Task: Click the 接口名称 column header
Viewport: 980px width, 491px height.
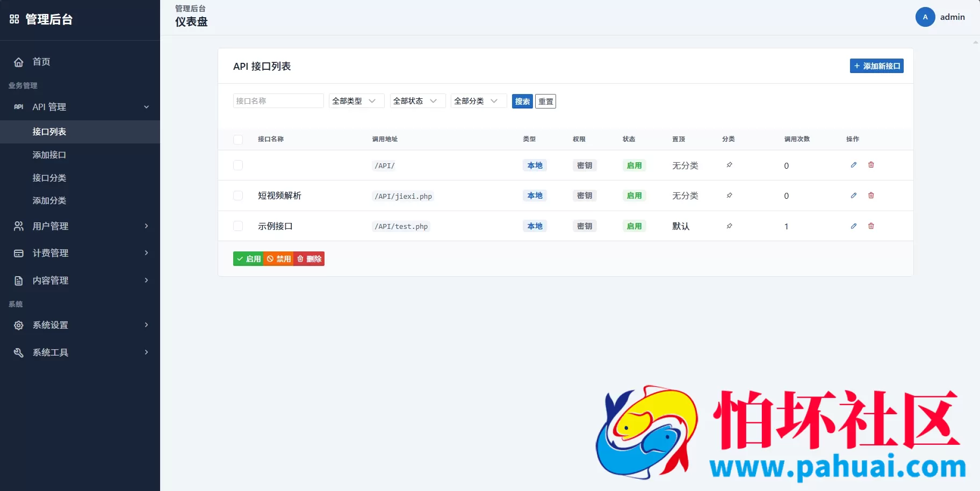Action: tap(271, 139)
